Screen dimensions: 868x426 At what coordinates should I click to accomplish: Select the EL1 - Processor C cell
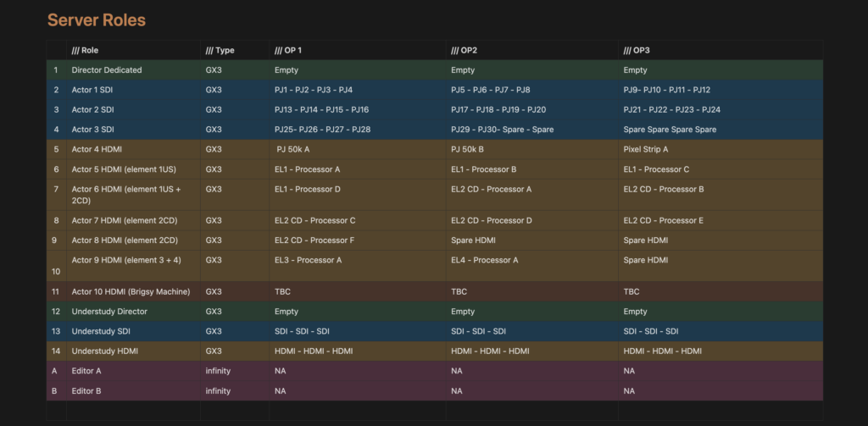pyautogui.click(x=721, y=169)
